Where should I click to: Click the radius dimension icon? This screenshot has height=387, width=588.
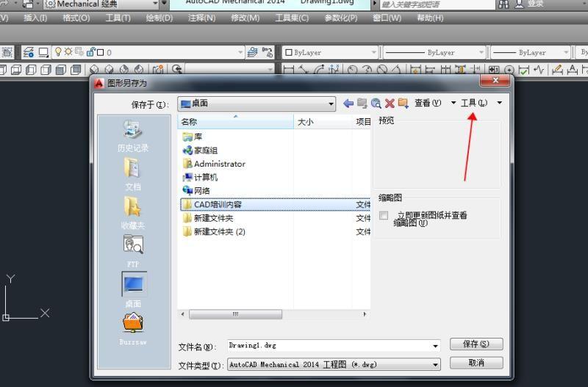coord(352,70)
